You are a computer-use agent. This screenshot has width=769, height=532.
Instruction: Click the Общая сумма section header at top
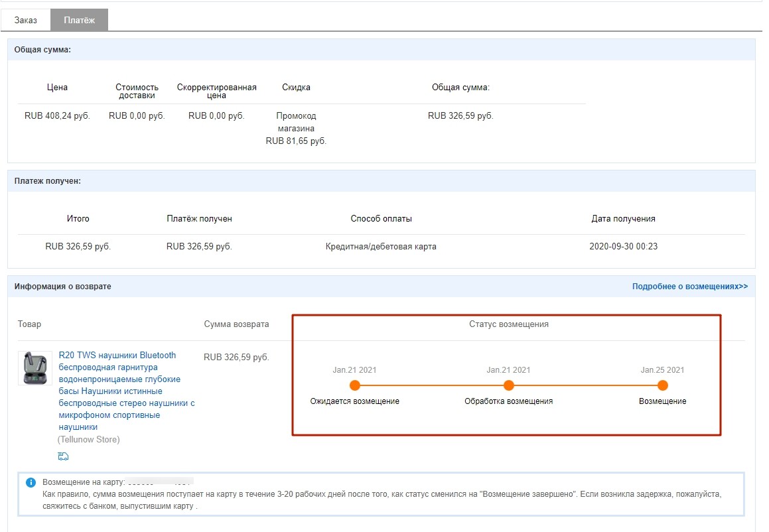(x=42, y=50)
